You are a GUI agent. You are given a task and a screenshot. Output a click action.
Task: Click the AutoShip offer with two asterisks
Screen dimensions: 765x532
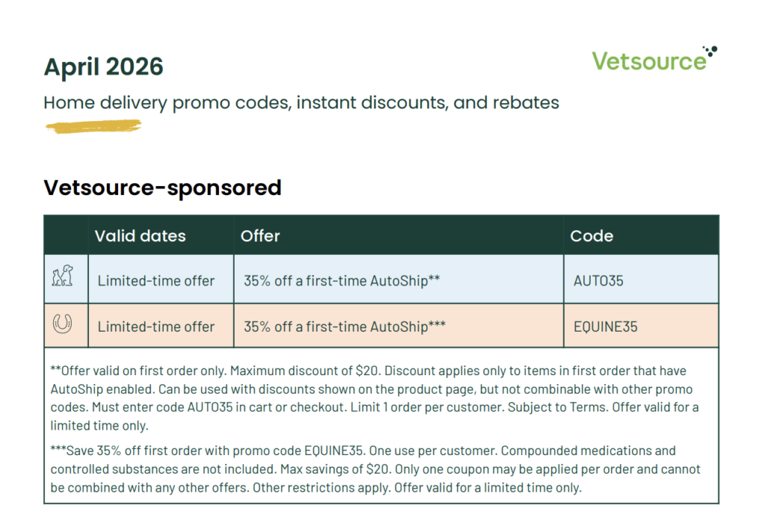(341, 281)
